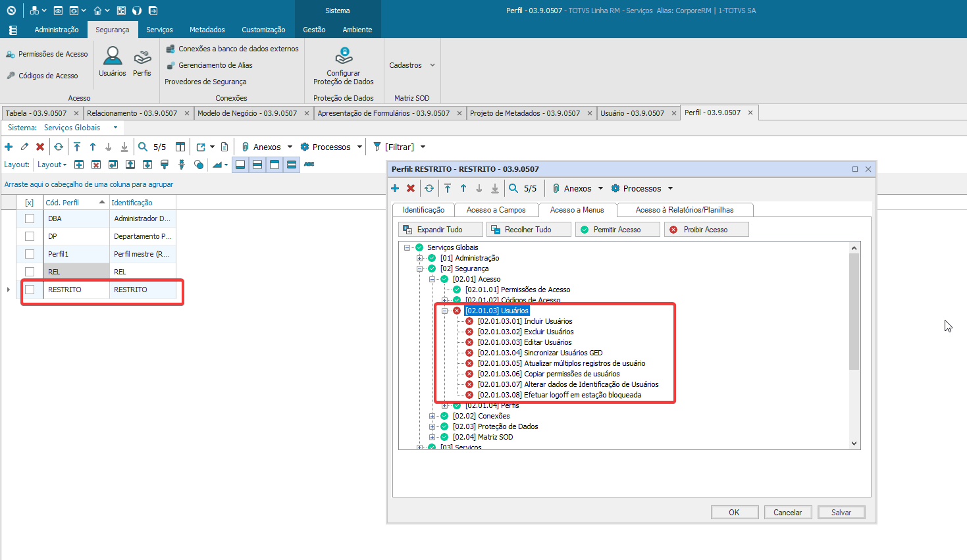Click the main toolbar filter funnel icon
967x560 pixels.
coord(377,147)
